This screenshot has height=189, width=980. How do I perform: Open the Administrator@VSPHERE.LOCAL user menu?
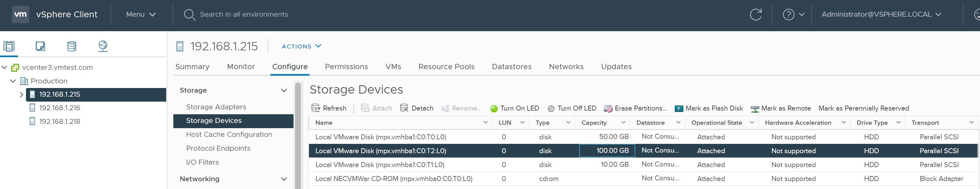pos(881,15)
